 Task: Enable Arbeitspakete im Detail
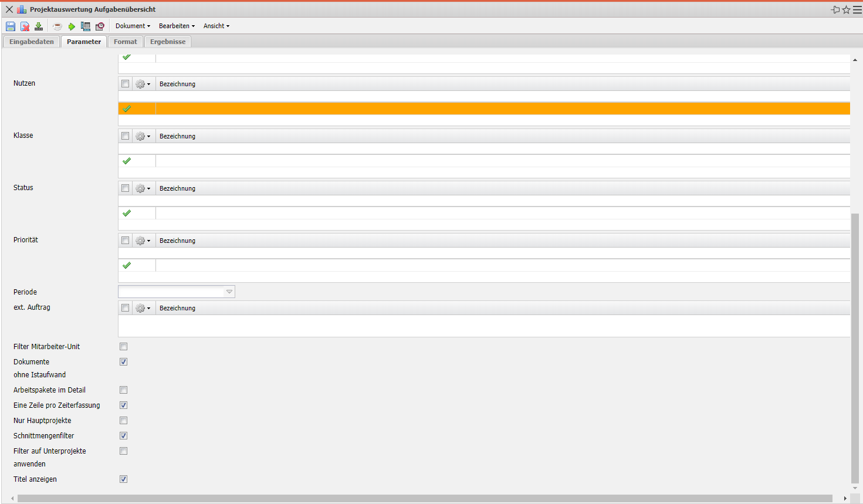[x=123, y=390]
